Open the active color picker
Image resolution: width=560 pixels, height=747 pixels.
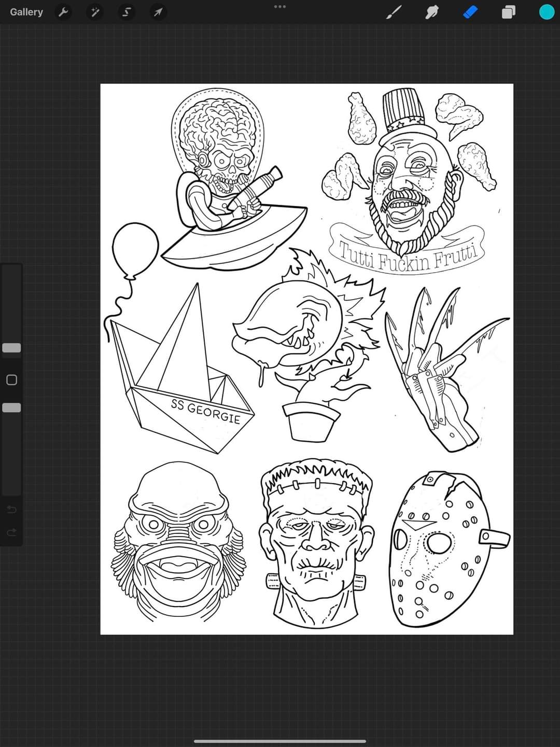(547, 12)
